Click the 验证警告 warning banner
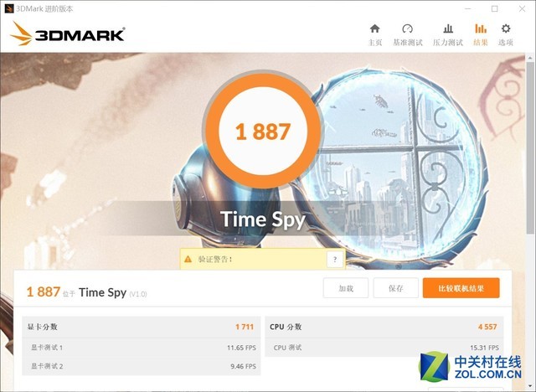The width and height of the screenshot is (536, 392). coord(262,259)
